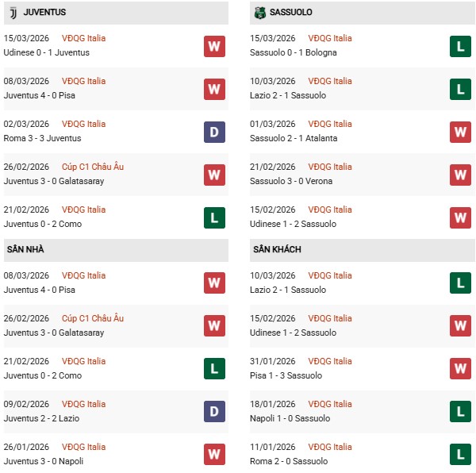
Task: Click the D badge for Roma 3 - 3 Juventus
Action: pyautogui.click(x=214, y=132)
